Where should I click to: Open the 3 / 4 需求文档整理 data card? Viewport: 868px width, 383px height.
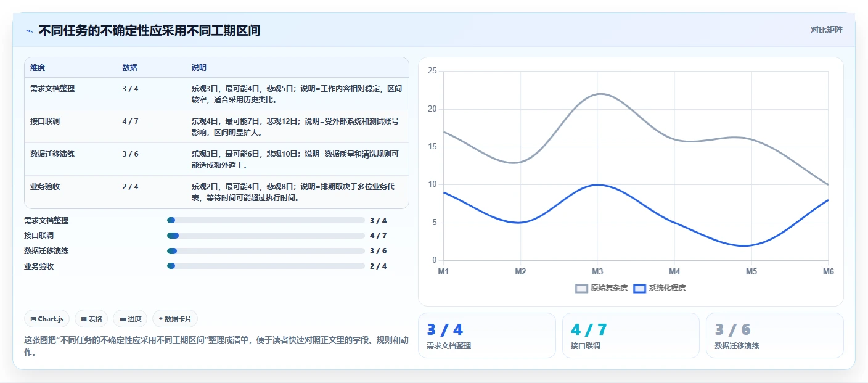487,336
